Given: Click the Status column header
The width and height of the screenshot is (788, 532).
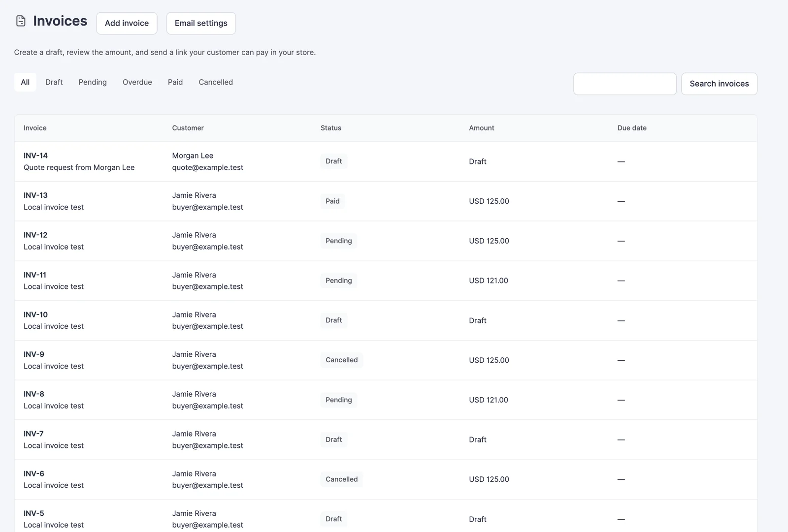Looking at the screenshot, I should [x=331, y=128].
